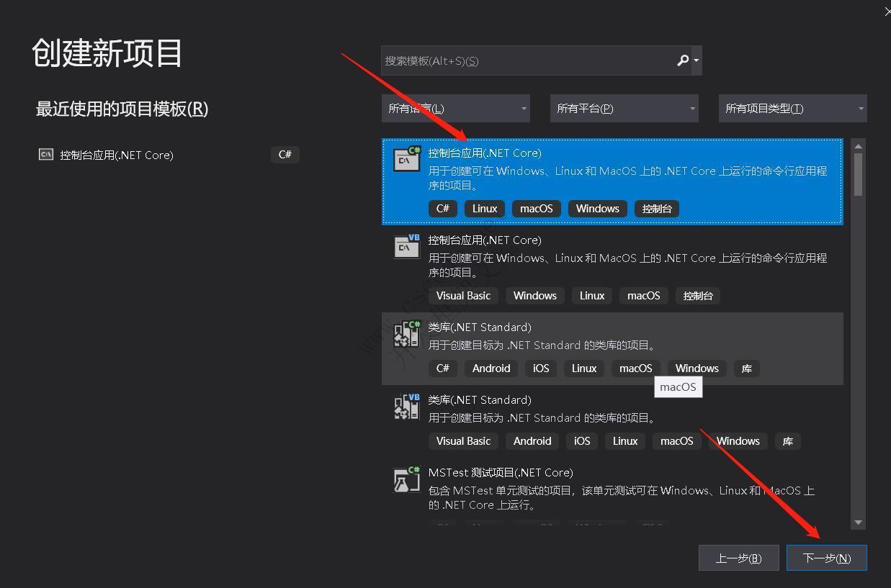Click the Linux tag under console app
891x588 pixels.
484,208
